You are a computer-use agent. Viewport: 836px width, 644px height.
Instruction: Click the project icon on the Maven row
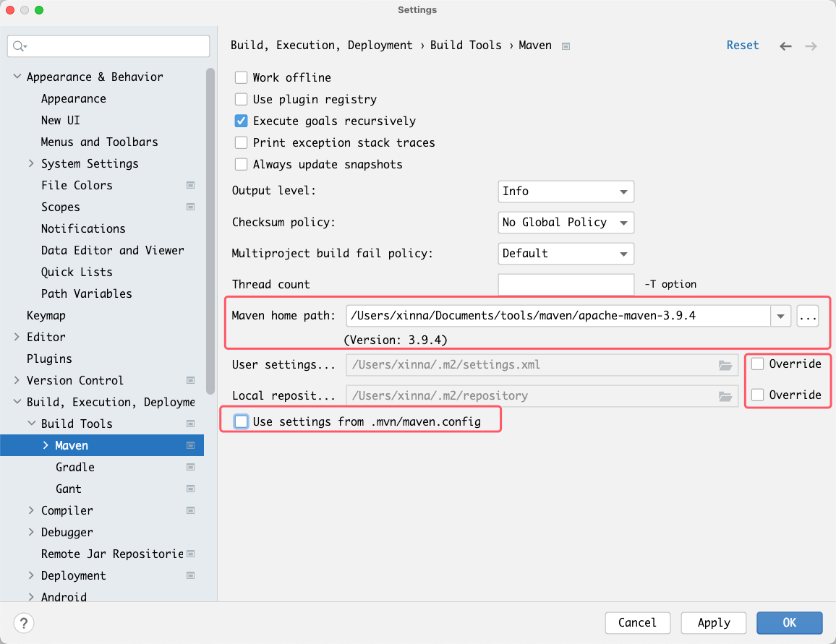click(x=190, y=445)
